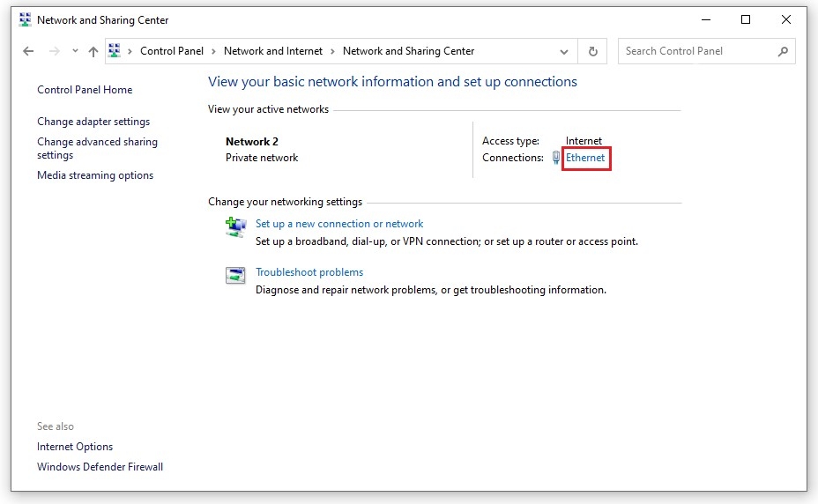
Task: Open Change adapter settings
Action: tap(93, 122)
